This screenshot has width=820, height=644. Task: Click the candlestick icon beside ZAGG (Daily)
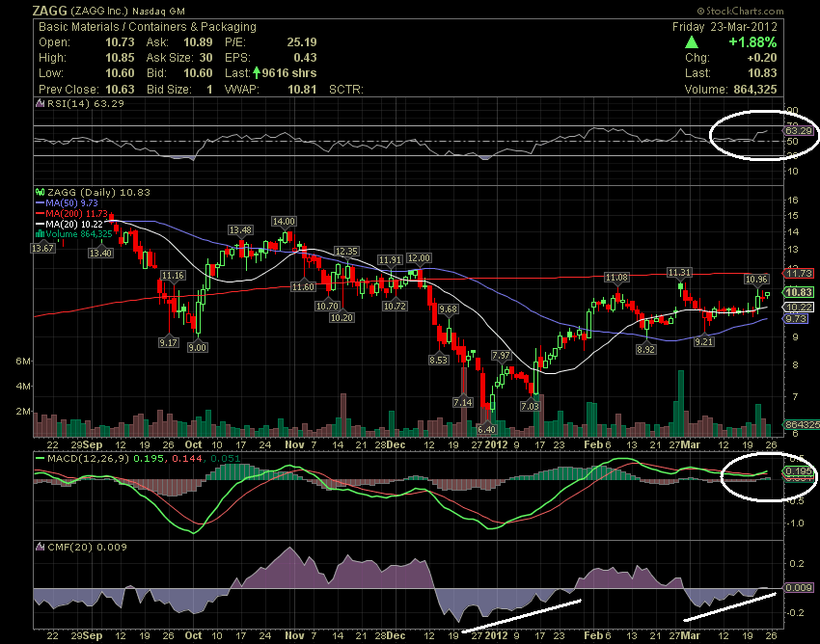click(40, 193)
